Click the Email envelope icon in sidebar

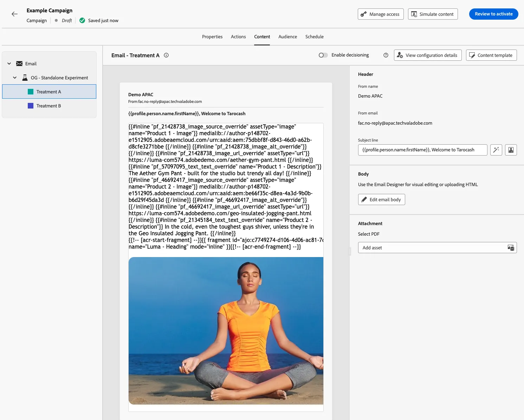tap(19, 64)
